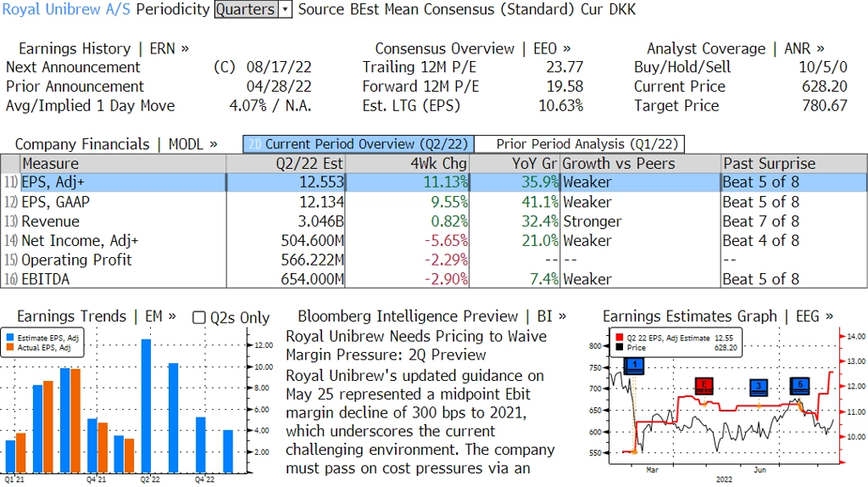Screen dimensions: 868x487
Task: Click the Forward 12M P/E value 19.58
Action: (x=565, y=87)
